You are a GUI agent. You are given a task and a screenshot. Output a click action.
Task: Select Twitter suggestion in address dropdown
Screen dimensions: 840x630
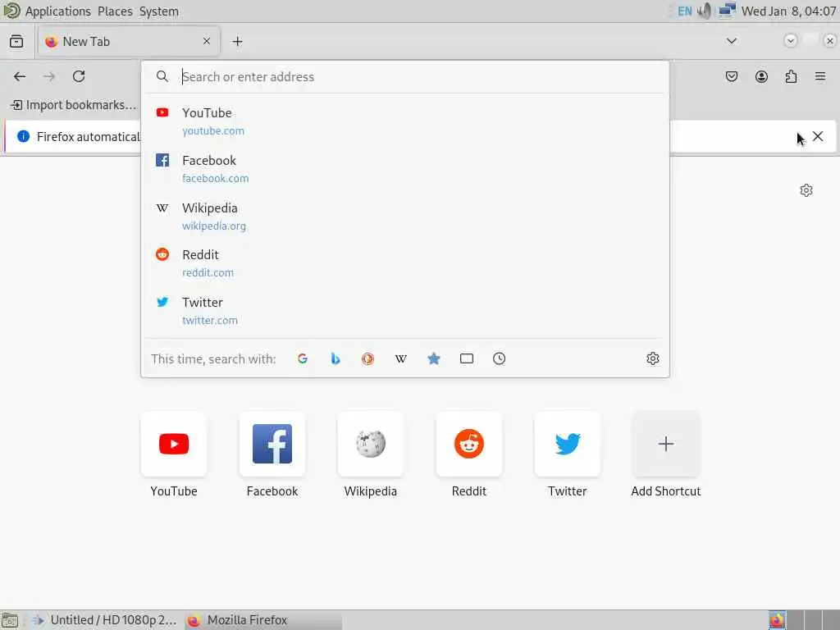coord(405,311)
